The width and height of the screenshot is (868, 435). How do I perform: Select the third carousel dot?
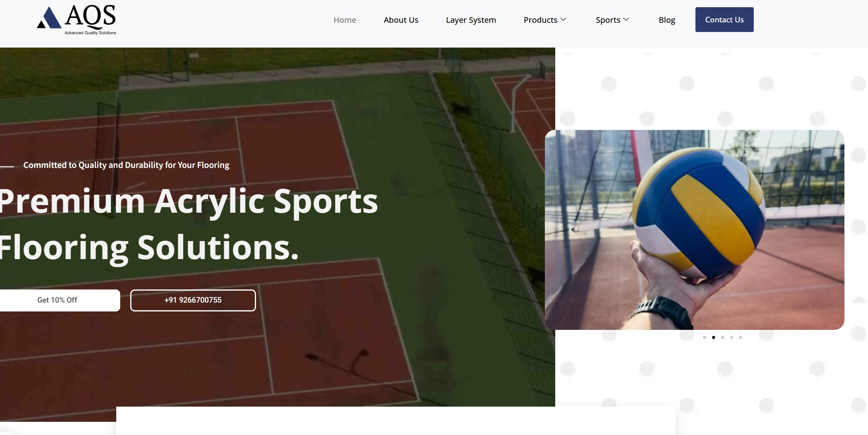723,337
